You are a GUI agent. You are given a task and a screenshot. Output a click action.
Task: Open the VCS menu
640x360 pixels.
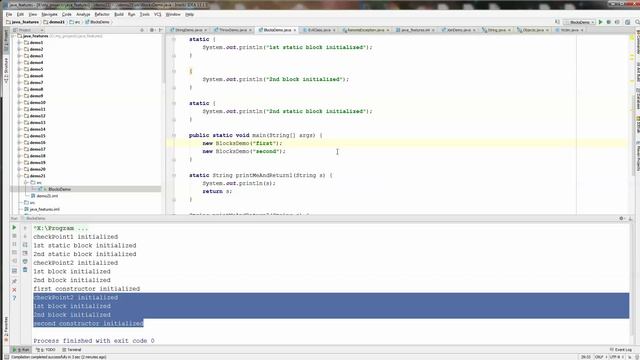click(158, 14)
